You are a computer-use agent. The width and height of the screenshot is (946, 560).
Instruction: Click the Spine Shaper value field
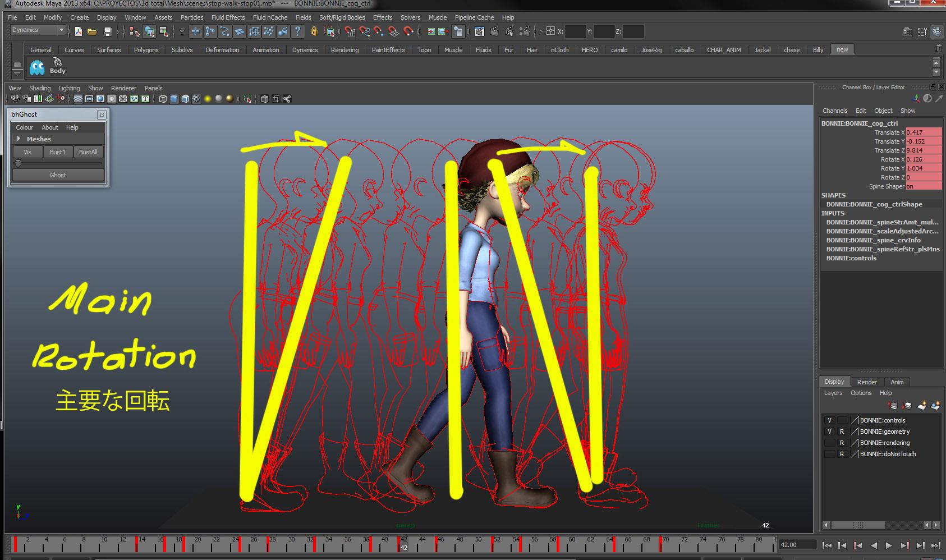click(924, 186)
